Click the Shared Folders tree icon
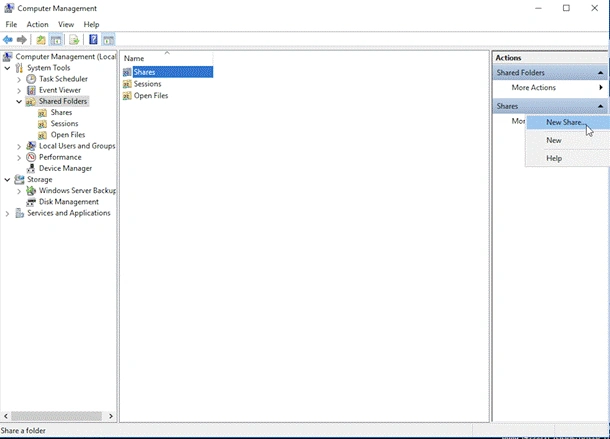Screen dimensions: 610x439 coord(31,102)
